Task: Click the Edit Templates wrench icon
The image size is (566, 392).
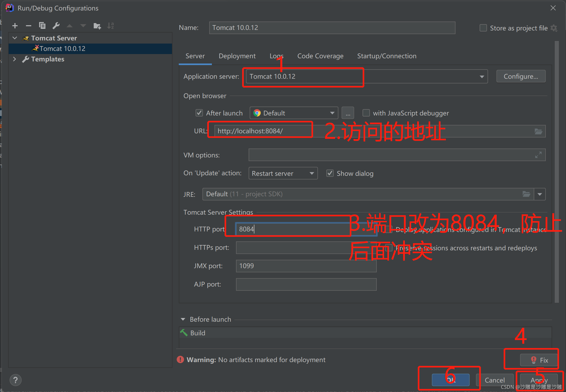Action: 56,26
